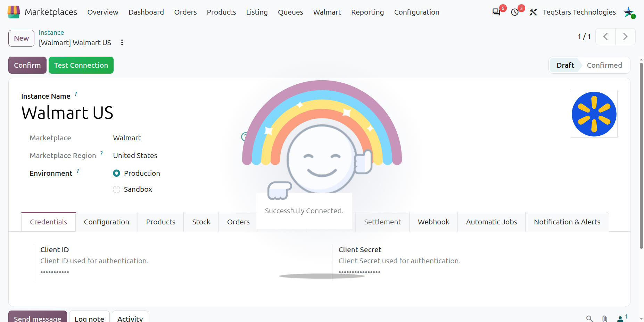
Task: Open the conversations messages icon
Action: (496, 12)
